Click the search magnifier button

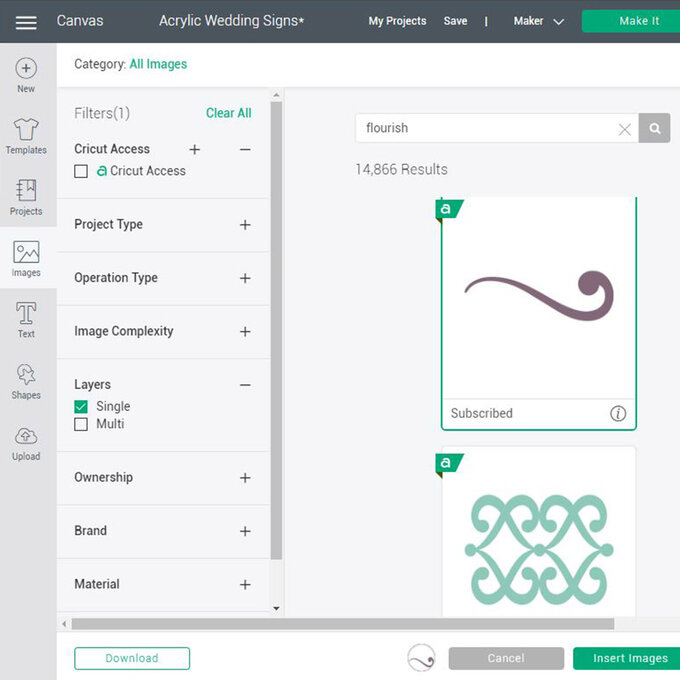tap(655, 128)
